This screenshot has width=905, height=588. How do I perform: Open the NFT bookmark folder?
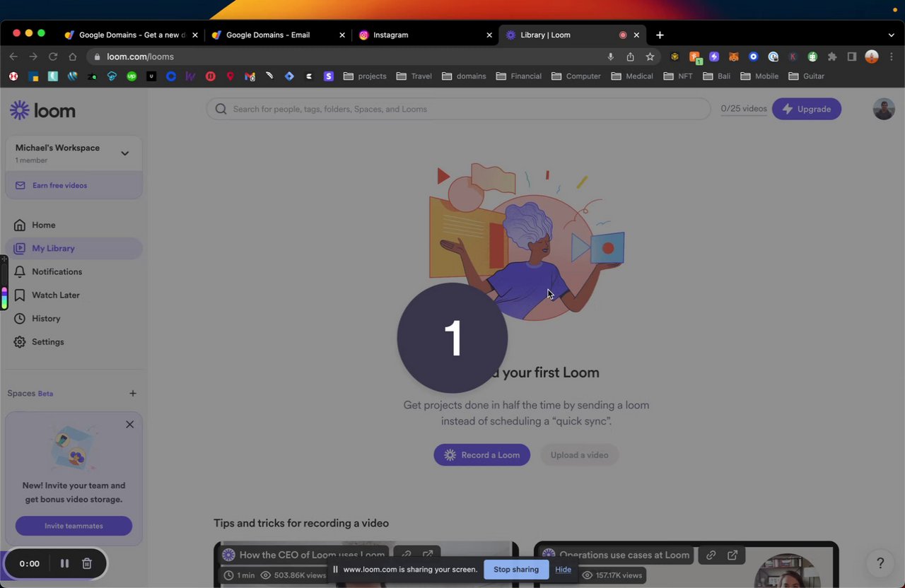679,76
